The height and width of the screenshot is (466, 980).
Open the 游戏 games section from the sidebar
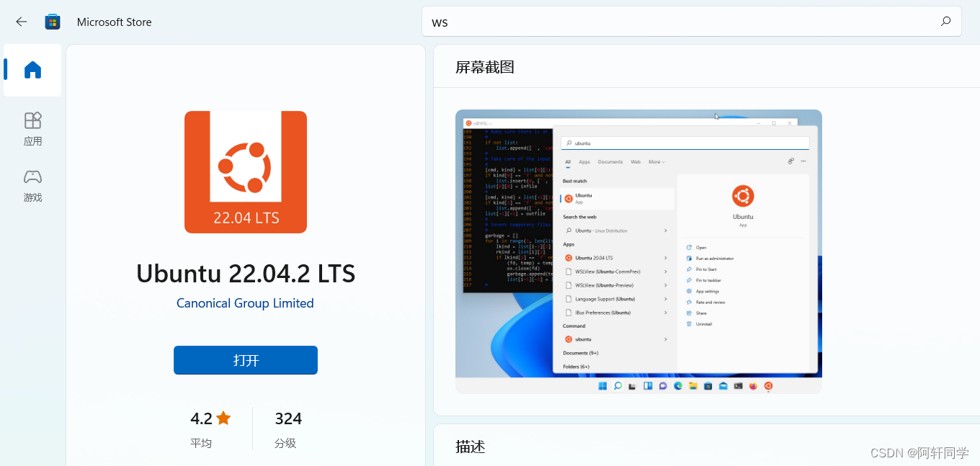click(32, 186)
